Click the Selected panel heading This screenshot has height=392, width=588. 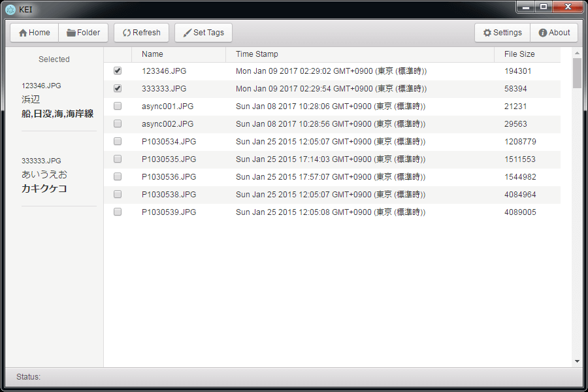(54, 59)
